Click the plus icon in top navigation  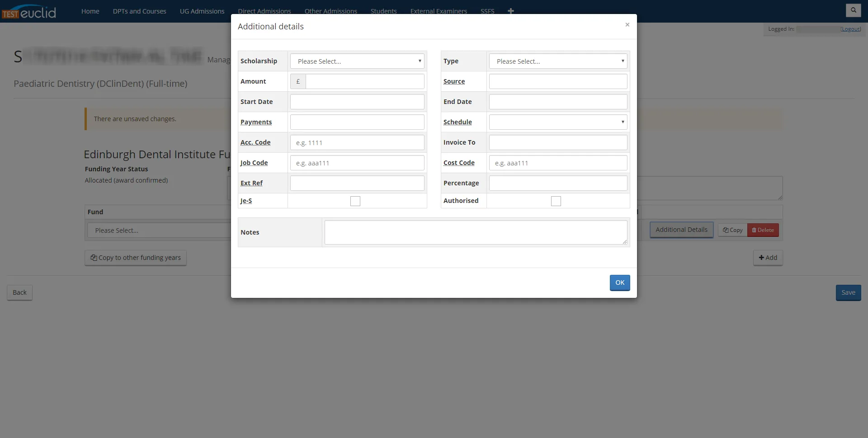pos(510,11)
